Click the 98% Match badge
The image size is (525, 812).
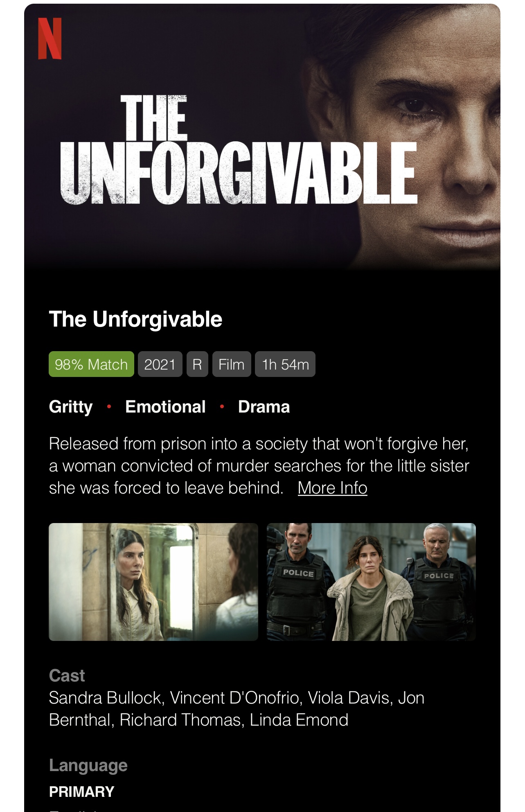click(x=91, y=364)
